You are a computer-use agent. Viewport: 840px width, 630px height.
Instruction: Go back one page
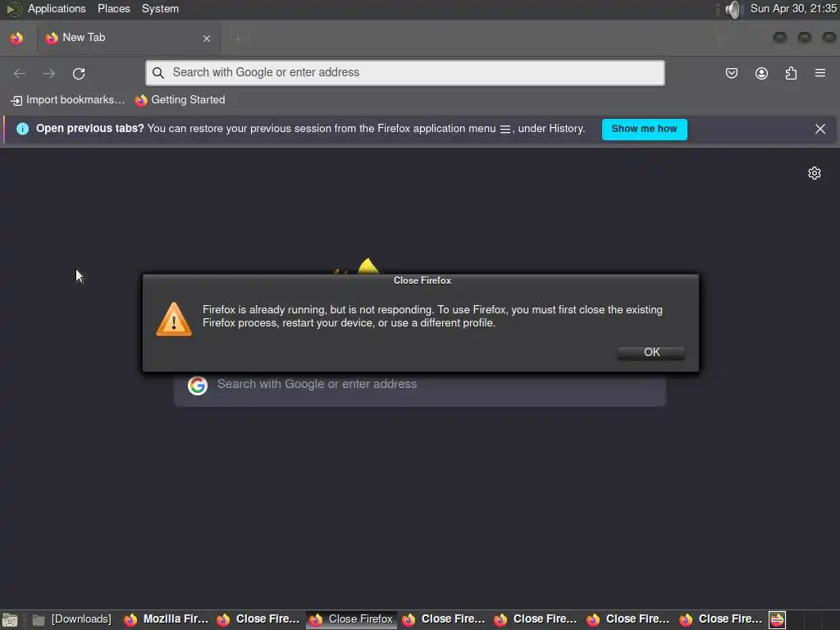(20, 73)
